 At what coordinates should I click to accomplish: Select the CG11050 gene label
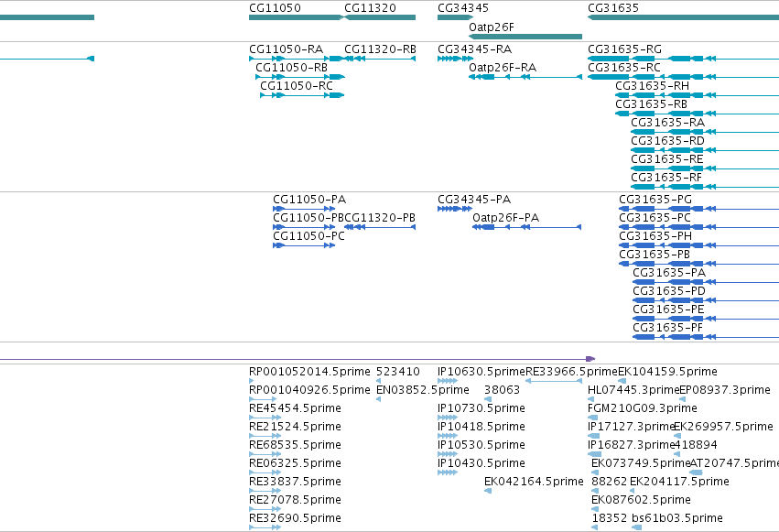tap(275, 8)
